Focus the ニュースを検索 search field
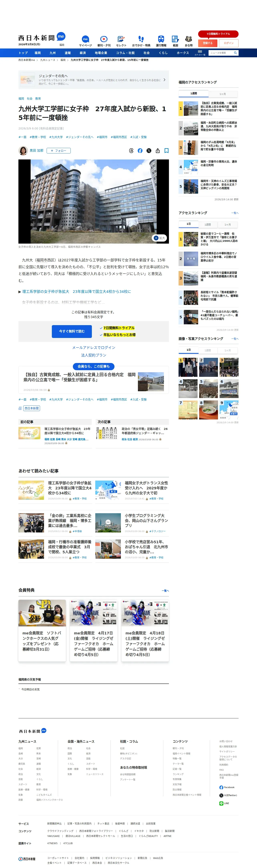 point(221,53)
